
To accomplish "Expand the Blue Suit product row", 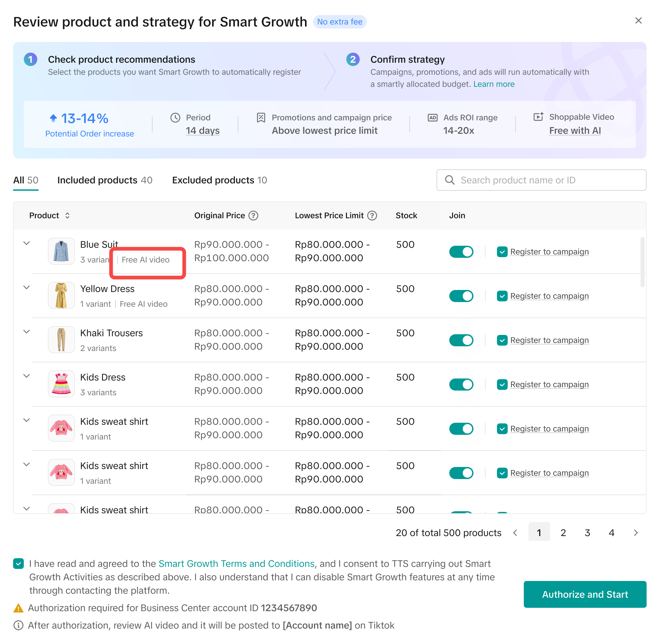I will (x=27, y=243).
